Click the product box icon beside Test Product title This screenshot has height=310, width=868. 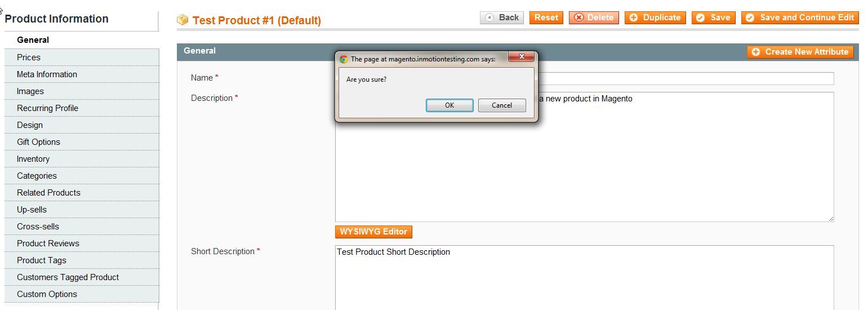click(x=182, y=20)
